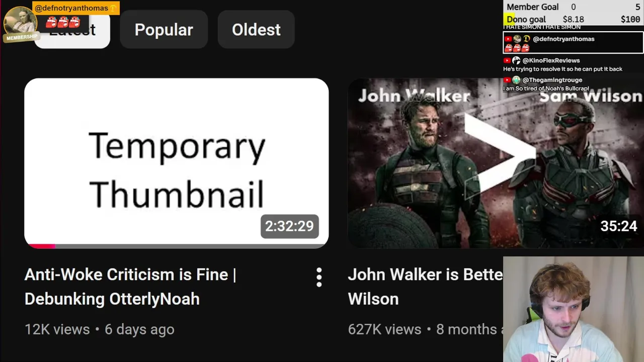Click the defnotryanthomas membership avatar

click(x=20, y=21)
